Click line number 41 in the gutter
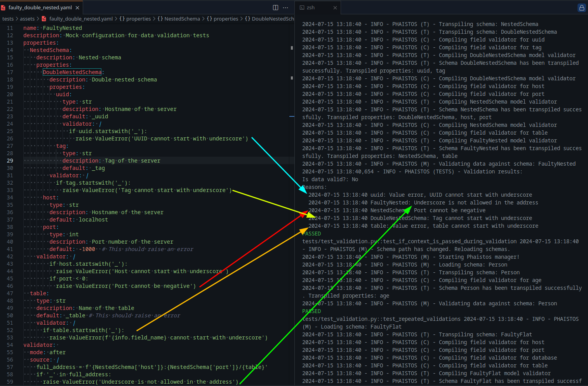 [10, 249]
